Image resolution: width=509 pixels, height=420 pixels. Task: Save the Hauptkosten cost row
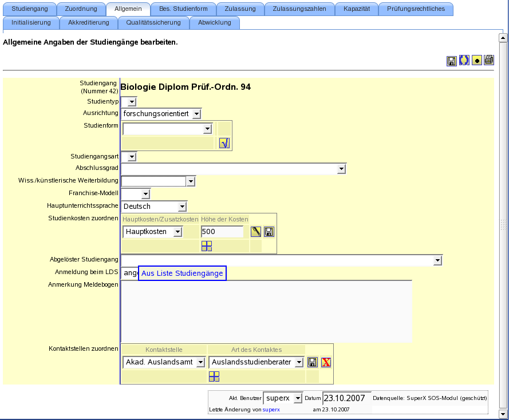pos(269,232)
